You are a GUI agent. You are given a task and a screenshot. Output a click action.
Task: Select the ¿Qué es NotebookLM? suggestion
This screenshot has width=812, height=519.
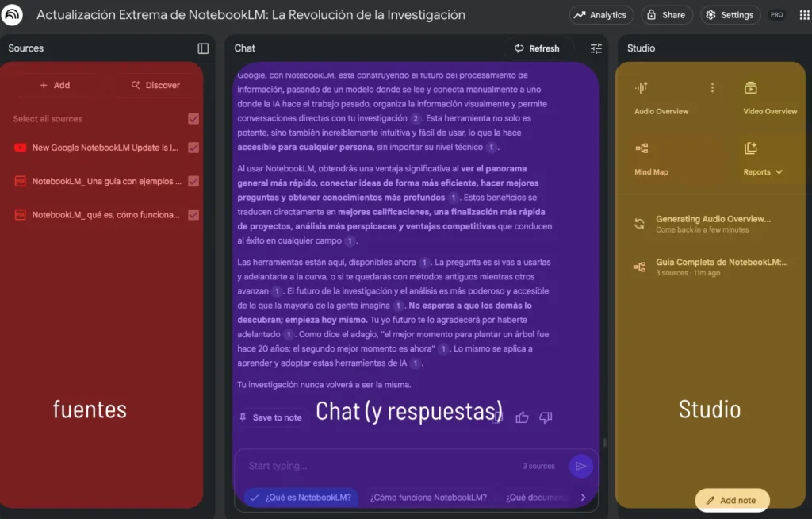[x=301, y=498]
